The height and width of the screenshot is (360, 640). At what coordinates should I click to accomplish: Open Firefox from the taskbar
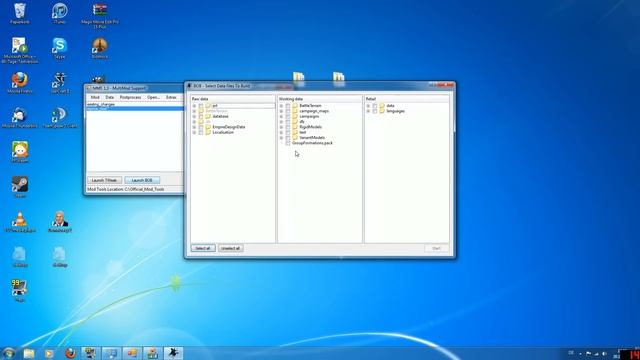pos(70,353)
